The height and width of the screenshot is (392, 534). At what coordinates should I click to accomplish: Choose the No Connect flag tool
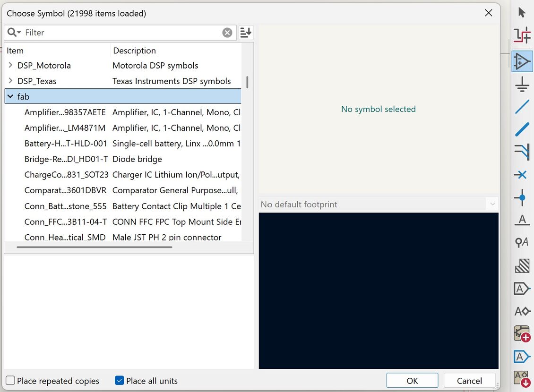coord(521,175)
